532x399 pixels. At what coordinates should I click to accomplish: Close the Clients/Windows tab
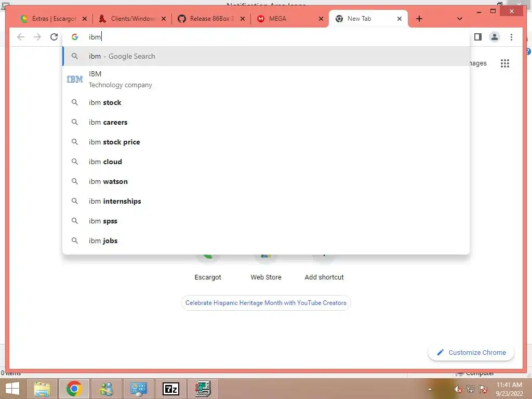click(164, 19)
